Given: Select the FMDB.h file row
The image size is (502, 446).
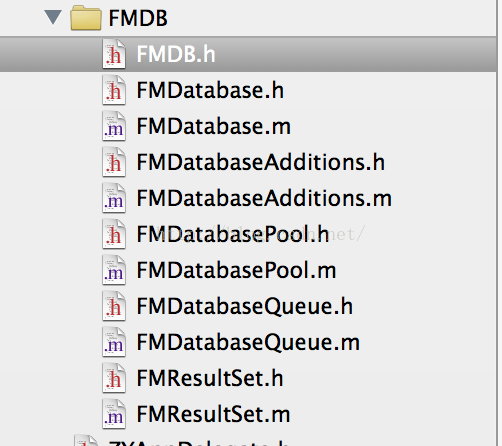Looking at the screenshot, I should (x=248, y=54).
